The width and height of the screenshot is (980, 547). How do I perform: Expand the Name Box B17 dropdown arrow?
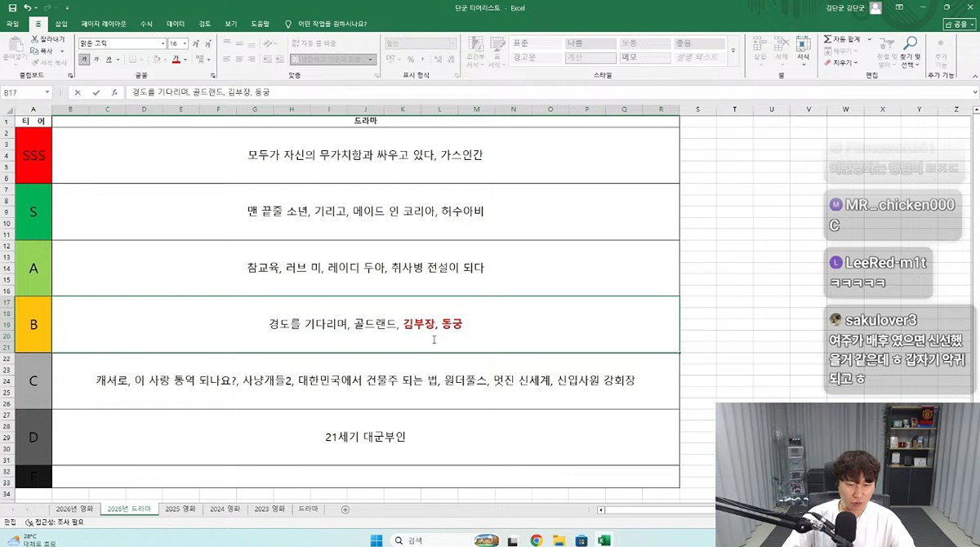(x=47, y=92)
